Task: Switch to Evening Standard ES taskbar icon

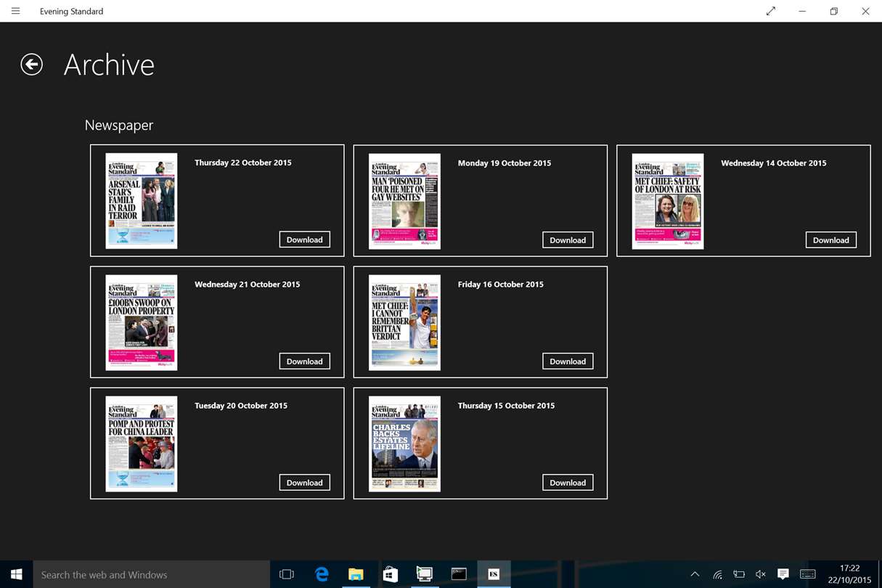Action: click(494, 574)
